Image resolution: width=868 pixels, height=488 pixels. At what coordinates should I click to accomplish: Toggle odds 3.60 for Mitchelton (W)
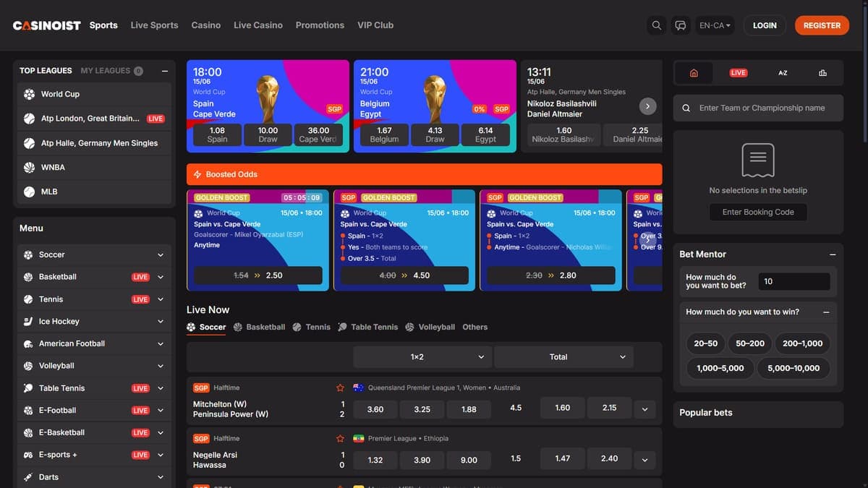click(x=375, y=408)
